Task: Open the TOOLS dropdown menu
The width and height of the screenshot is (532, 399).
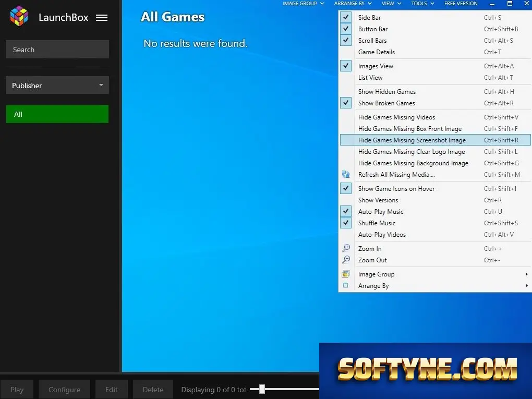Action: [x=422, y=4]
